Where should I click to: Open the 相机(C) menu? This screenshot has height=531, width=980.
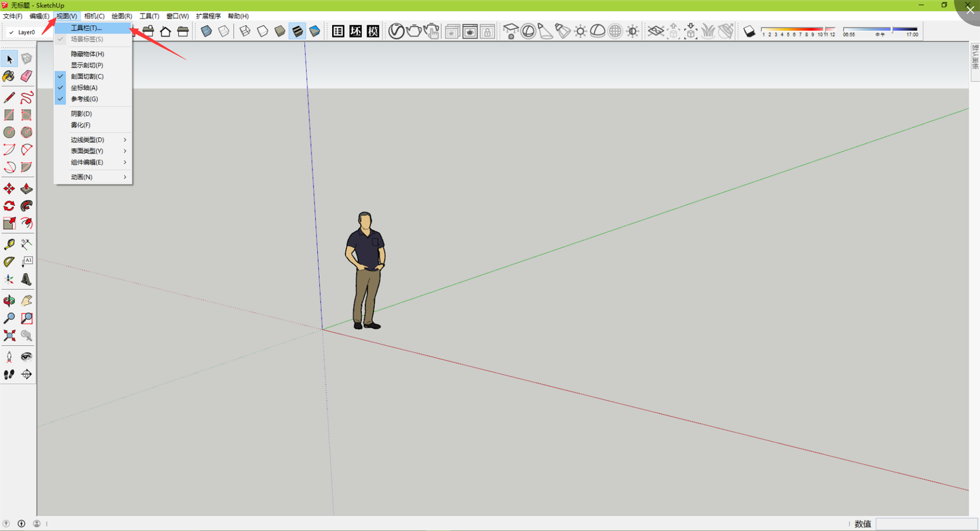pos(94,16)
